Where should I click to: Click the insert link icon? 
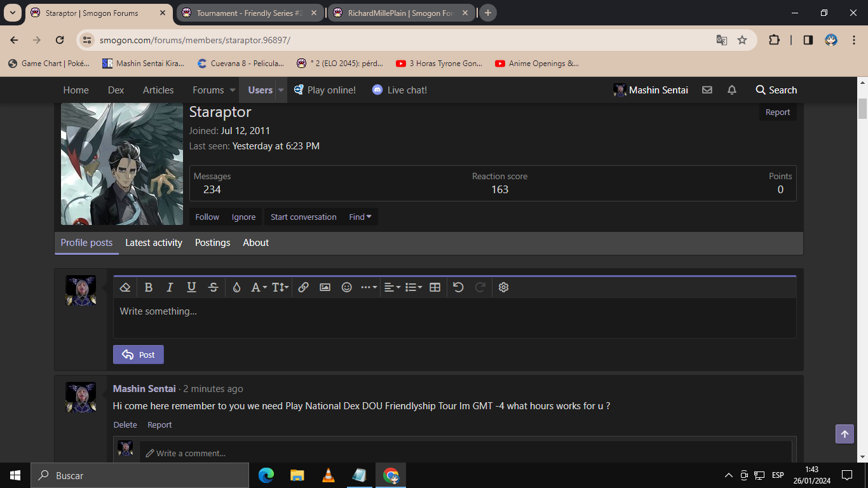pos(303,287)
